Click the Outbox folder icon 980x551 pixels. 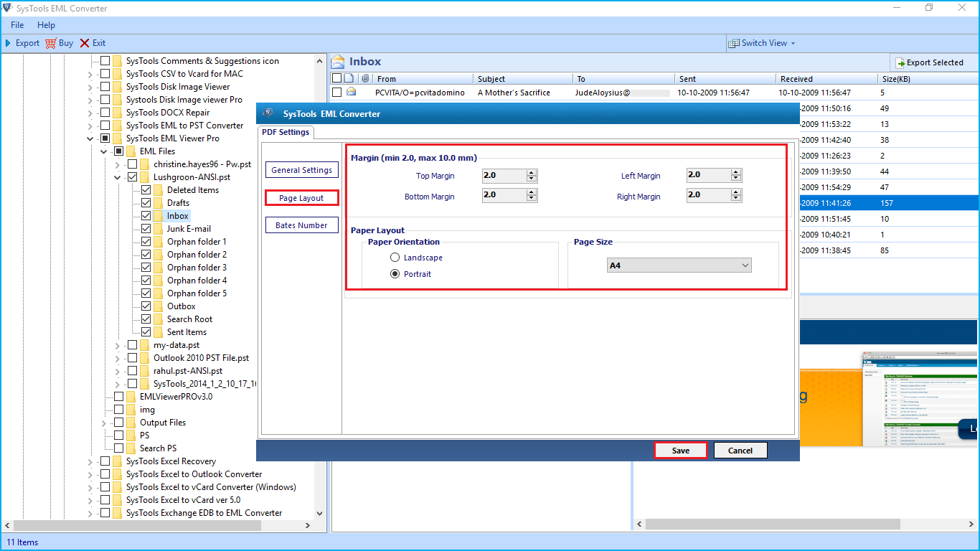pyautogui.click(x=159, y=306)
